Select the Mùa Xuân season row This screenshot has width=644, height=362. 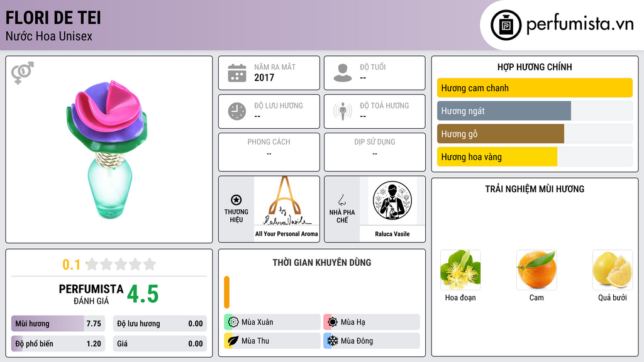272,322
